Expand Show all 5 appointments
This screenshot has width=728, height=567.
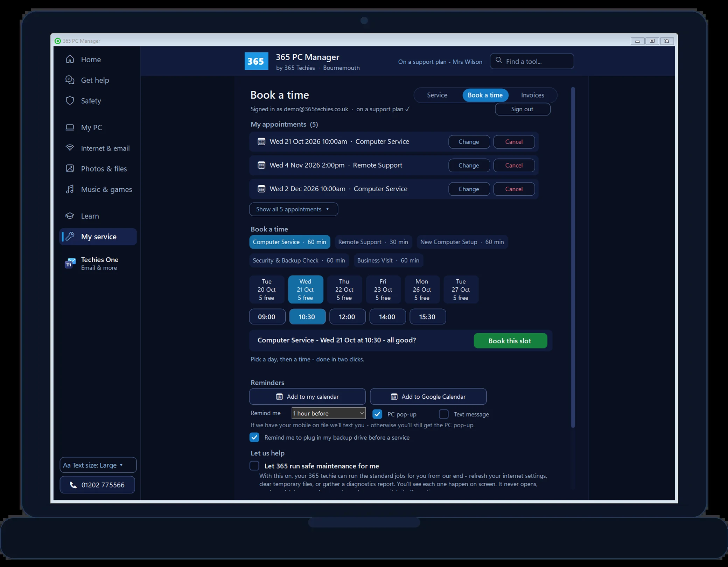293,209
